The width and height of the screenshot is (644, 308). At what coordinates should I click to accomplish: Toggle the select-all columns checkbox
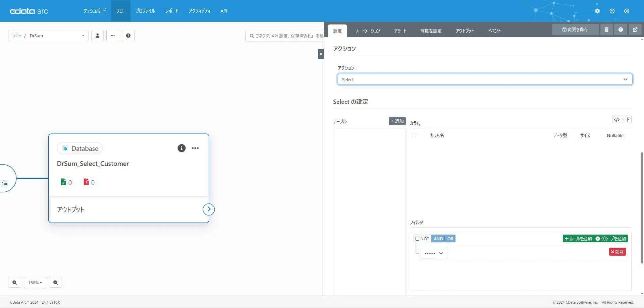[x=414, y=135]
